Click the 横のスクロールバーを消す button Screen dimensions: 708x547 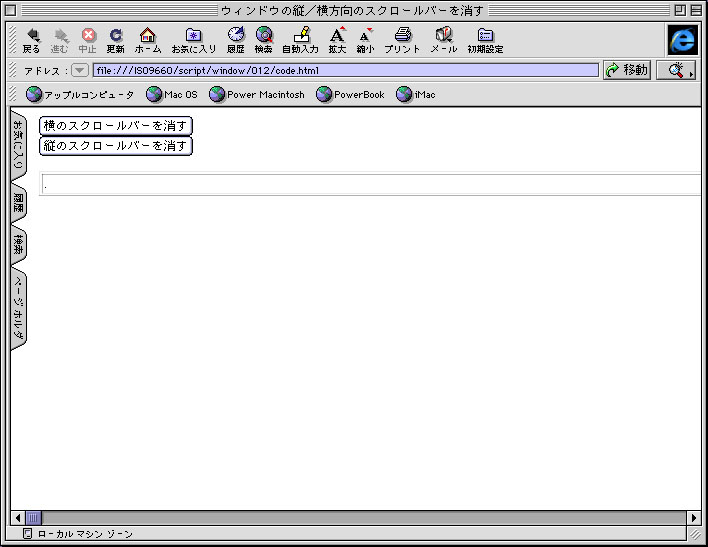pos(115,125)
